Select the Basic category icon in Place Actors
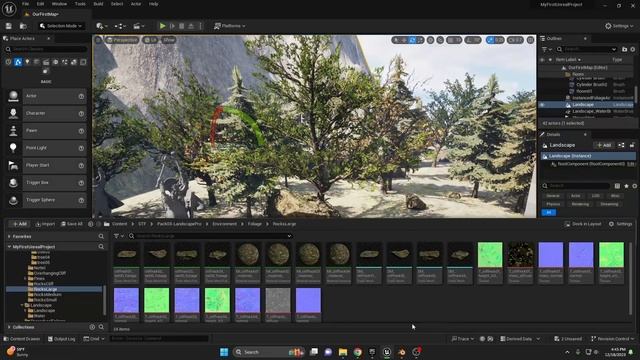Screen dimensions: 640x360 tap(18, 62)
